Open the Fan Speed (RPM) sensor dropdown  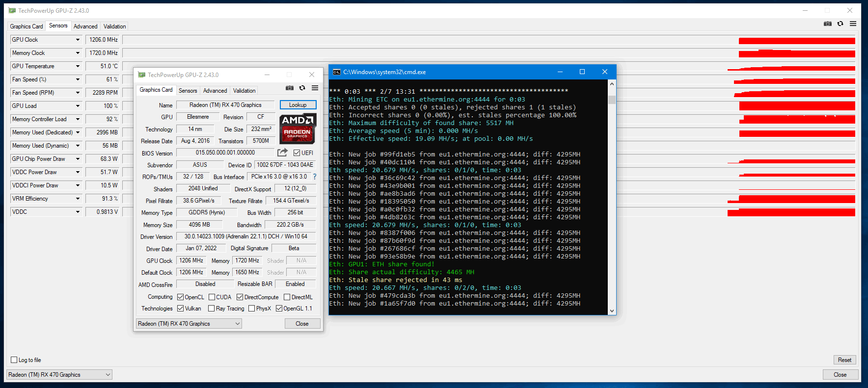[x=78, y=93]
